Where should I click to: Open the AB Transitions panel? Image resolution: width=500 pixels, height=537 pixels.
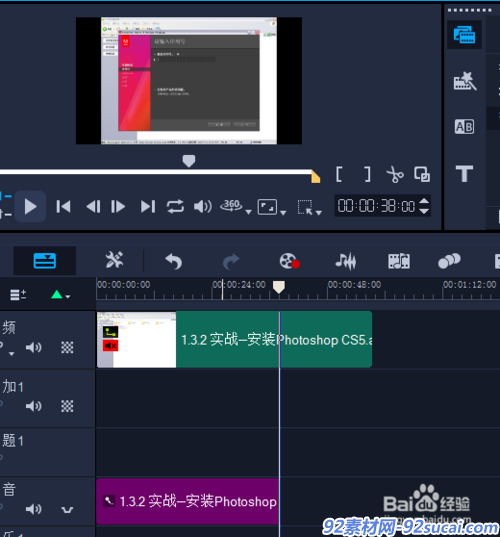tap(464, 127)
